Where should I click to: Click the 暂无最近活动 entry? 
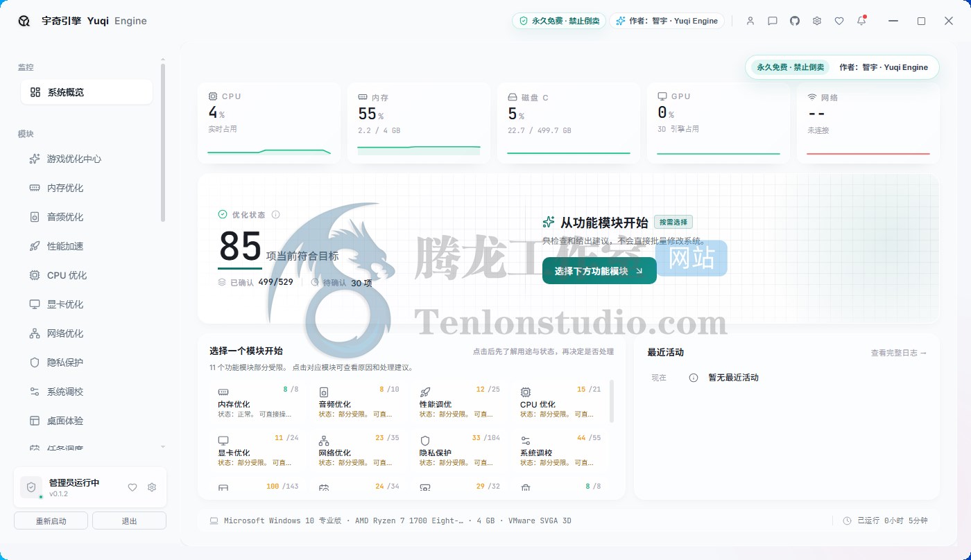tap(733, 378)
